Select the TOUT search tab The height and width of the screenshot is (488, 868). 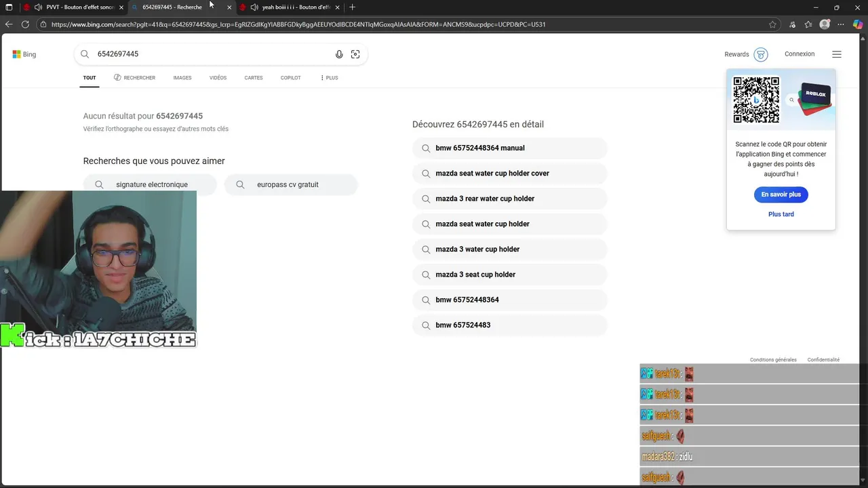[90, 78]
